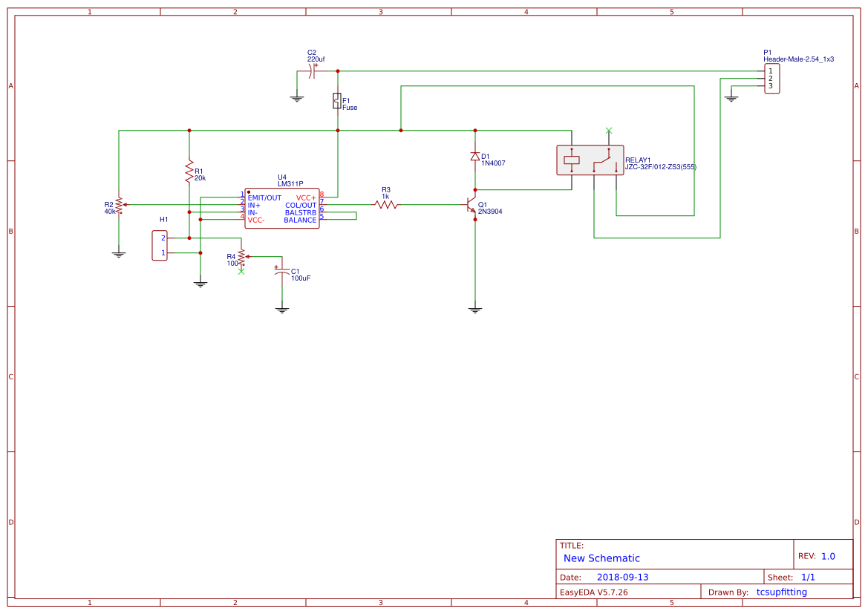Toggle the no-connect flag above RELAY1
The width and height of the screenshot is (868, 614).
click(609, 131)
